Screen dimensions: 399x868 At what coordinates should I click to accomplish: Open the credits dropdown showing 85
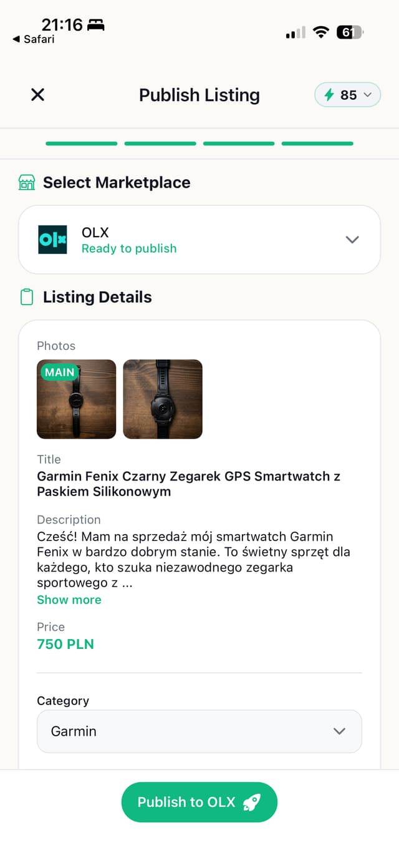point(347,95)
